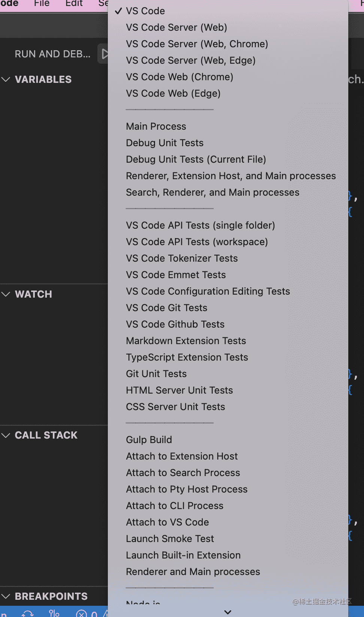Open the Edit menu in menu bar

(x=74, y=3)
